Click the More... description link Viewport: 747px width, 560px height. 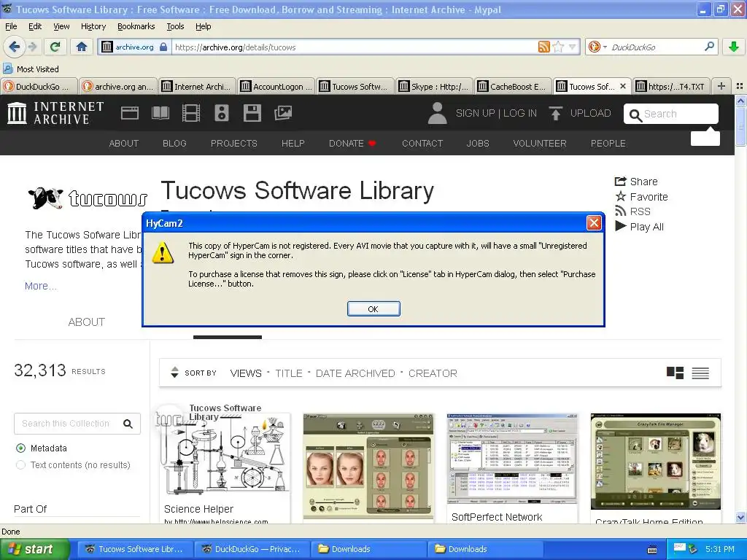click(x=41, y=286)
